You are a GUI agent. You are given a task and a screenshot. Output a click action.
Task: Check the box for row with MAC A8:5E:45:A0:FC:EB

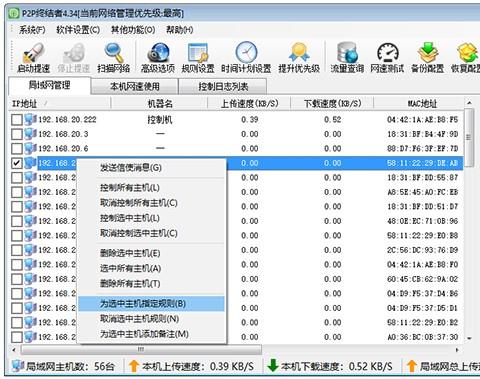17,192
